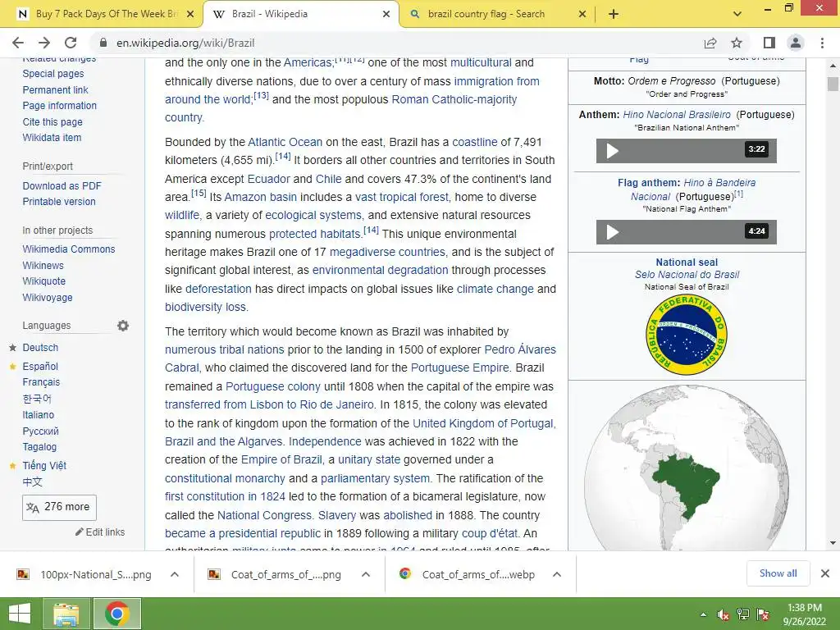The image size is (840, 630).
Task: Expand options for Coat_of_arms_of_....png download
Action: (366, 574)
